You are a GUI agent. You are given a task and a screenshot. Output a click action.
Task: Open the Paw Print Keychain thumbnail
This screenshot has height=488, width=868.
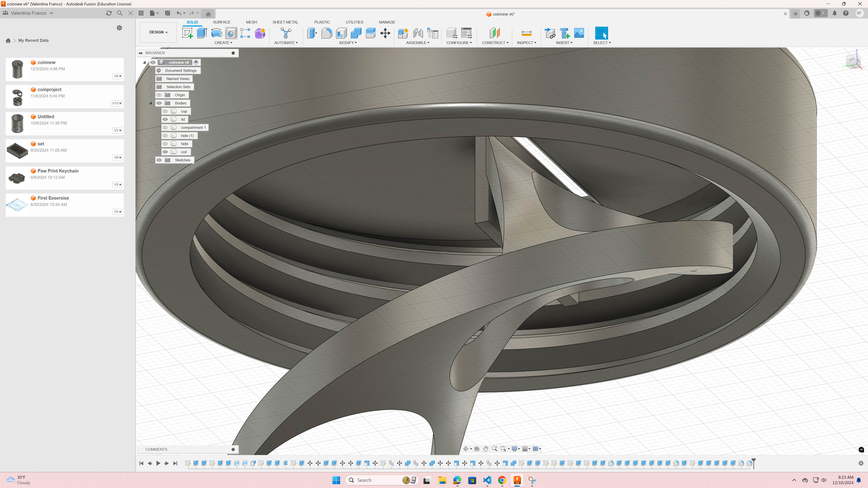17,177
